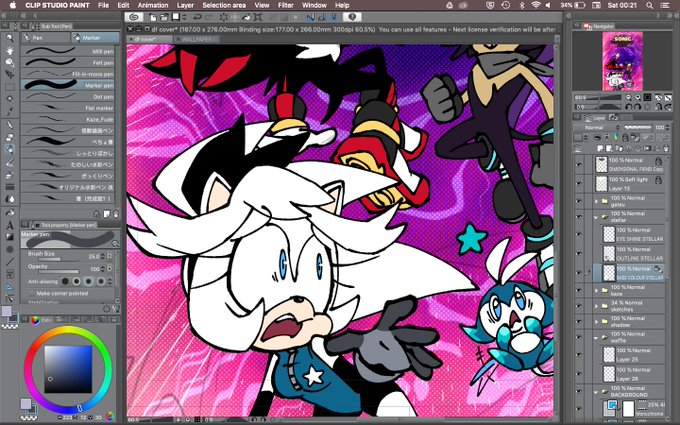
Task: Click delete sub tool trash icon
Action: [116, 214]
